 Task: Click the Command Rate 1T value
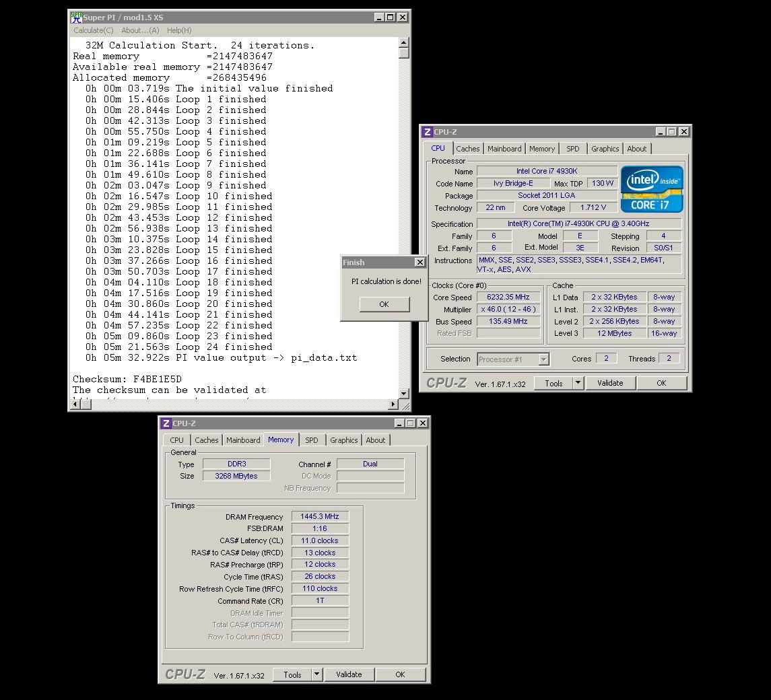pos(320,600)
